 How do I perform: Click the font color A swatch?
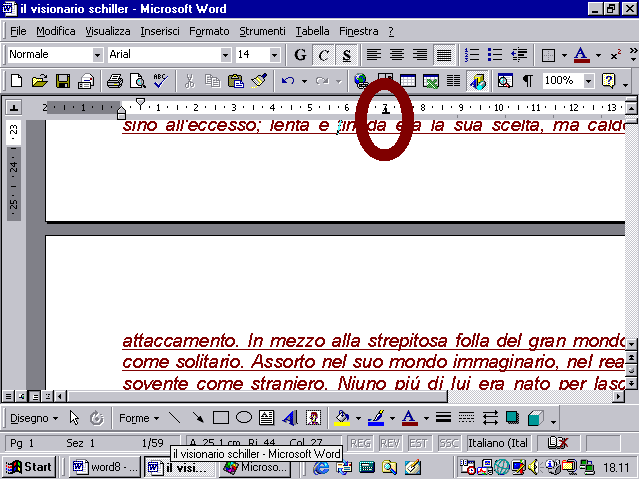click(x=580, y=55)
